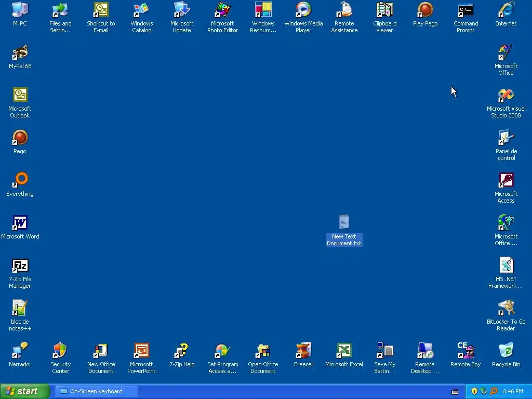Click the Microsoft Visual Studio 2008 icon

tap(506, 95)
